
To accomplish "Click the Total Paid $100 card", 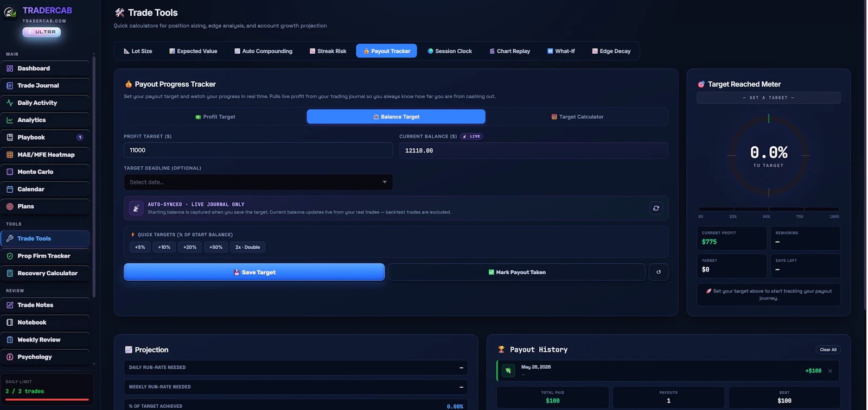I will pyautogui.click(x=552, y=397).
